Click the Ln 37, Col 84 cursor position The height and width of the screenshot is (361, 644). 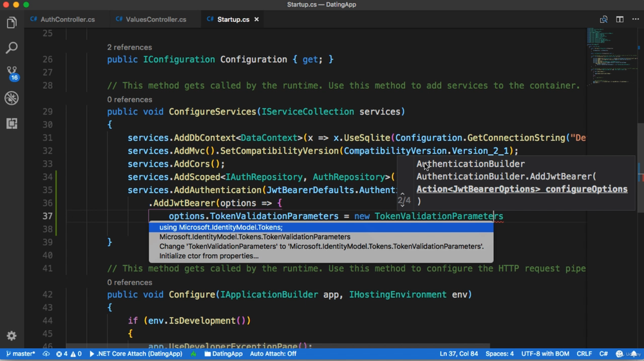[x=459, y=354]
